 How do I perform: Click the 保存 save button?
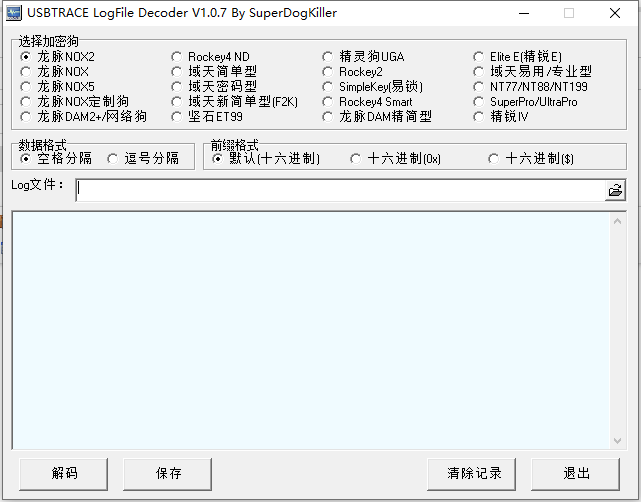point(168,474)
